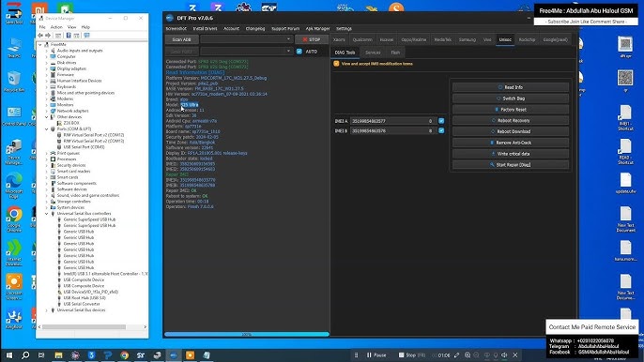This screenshot has width=644, height=362.
Task: Open the Apk Manager menu
Action: tap(317, 29)
